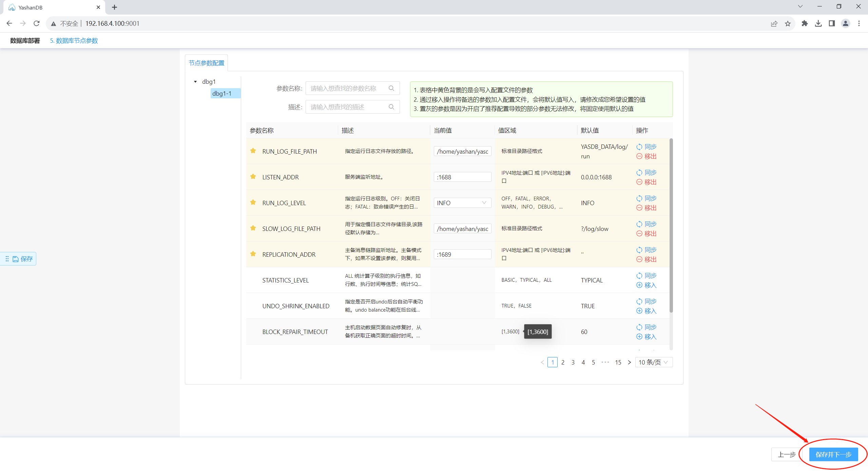
Task: Click the search icon in 描述 field
Action: pos(391,107)
